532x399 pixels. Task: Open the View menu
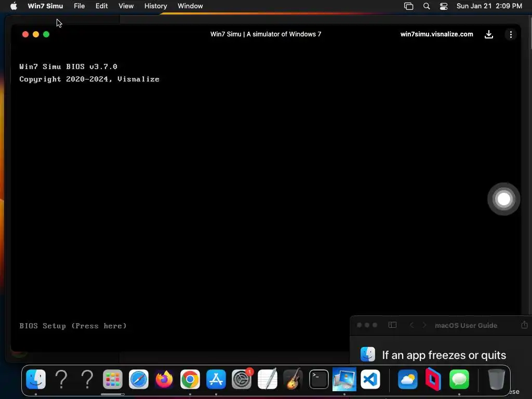126,6
